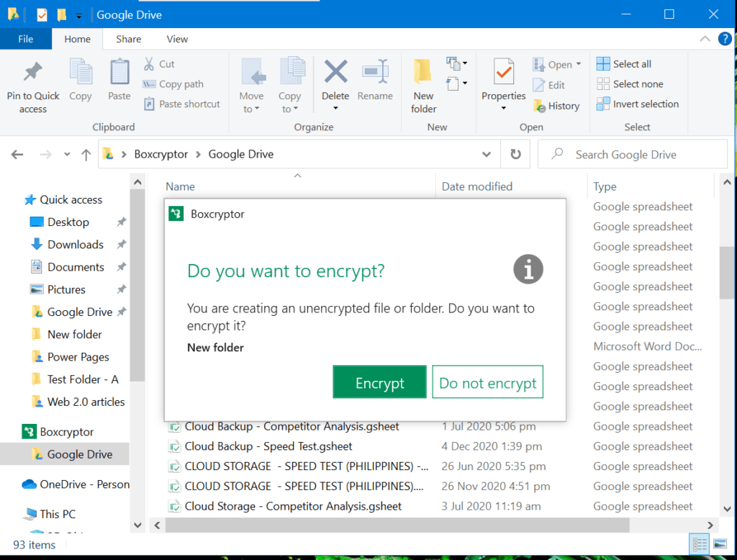The image size is (737, 560).
Task: Sort files by Name column header
Action: click(x=180, y=186)
